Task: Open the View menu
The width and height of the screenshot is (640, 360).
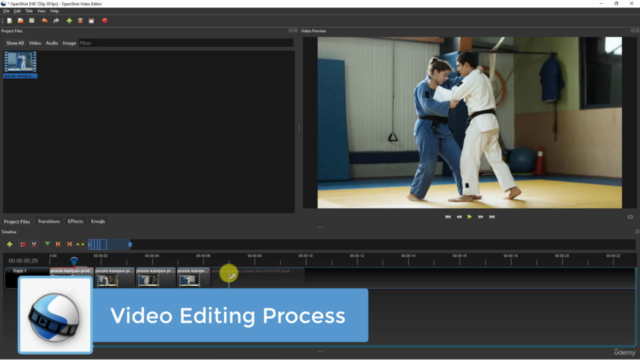Action: click(41, 11)
